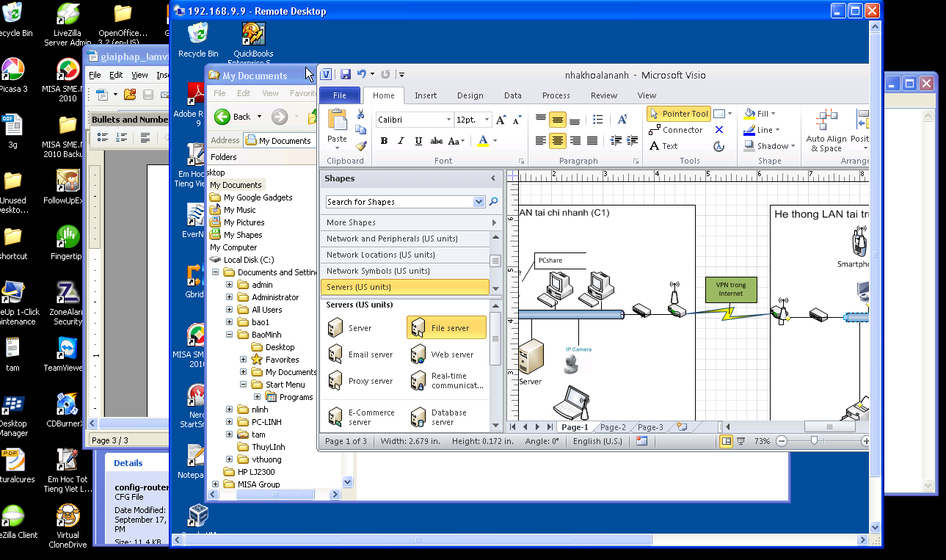
Task: Toggle Bold formatting in Visio
Action: 384,141
